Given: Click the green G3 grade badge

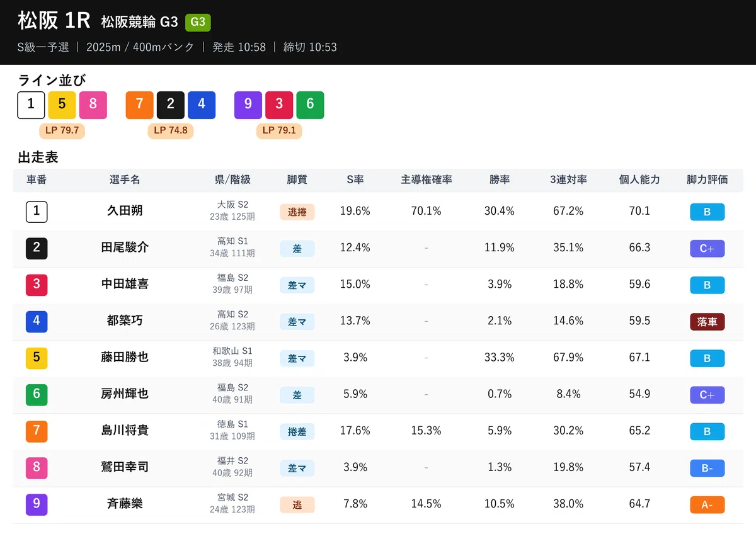Looking at the screenshot, I should pos(198,23).
